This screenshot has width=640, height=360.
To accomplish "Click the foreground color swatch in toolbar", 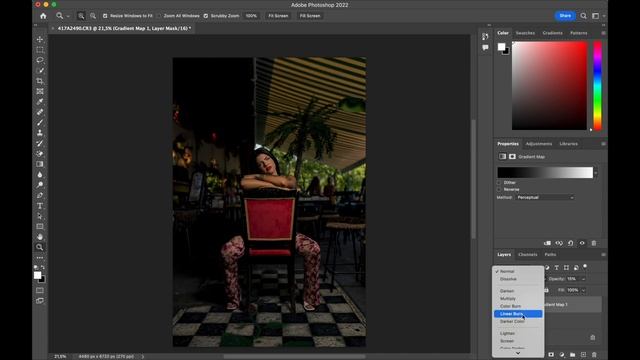I will pos(38,276).
